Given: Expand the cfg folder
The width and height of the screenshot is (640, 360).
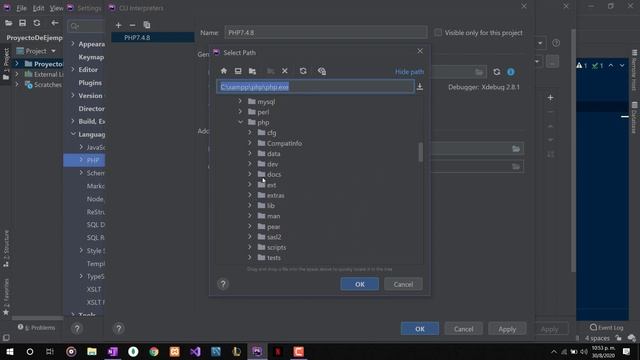Looking at the screenshot, I should pos(250,132).
